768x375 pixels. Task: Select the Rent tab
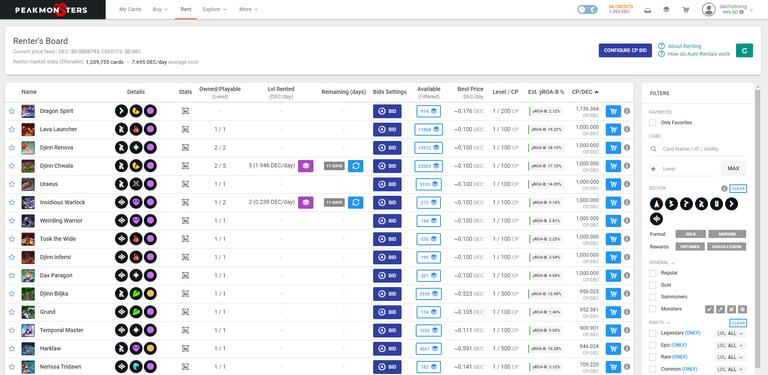pyautogui.click(x=186, y=9)
